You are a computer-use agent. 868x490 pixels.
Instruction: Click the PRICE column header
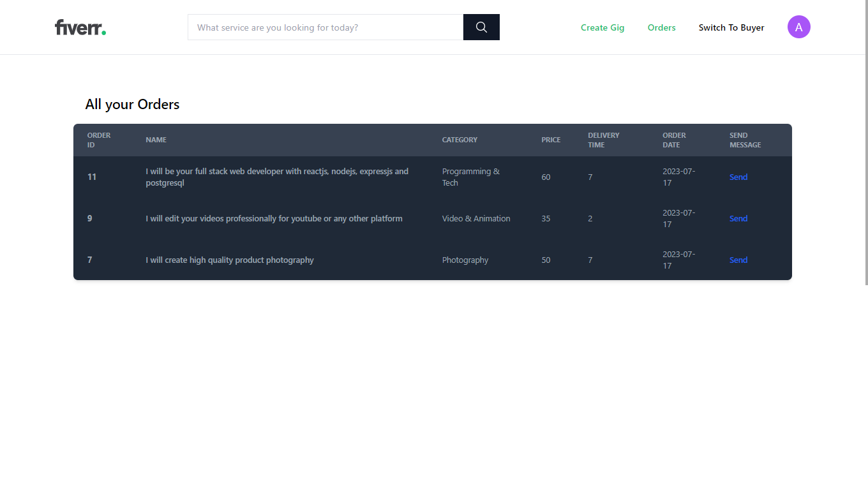[x=550, y=140]
